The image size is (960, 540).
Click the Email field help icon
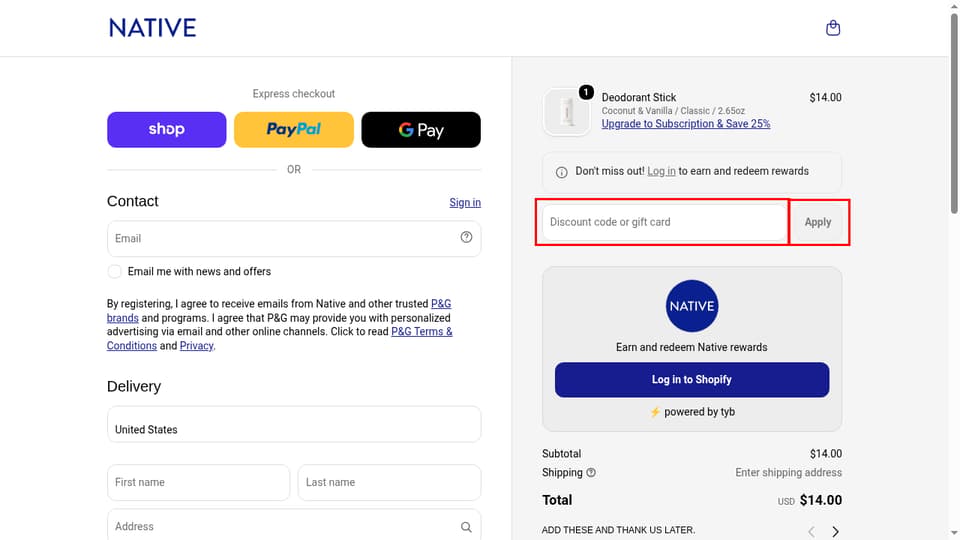(466, 238)
